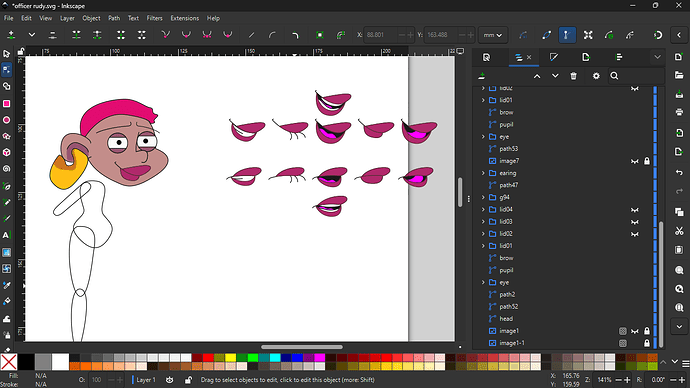This screenshot has width=690, height=388.
Task: Select the Rectangle tool
Action: [x=7, y=103]
